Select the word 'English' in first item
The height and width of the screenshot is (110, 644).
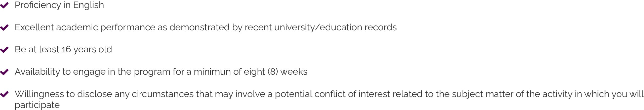[x=89, y=5]
